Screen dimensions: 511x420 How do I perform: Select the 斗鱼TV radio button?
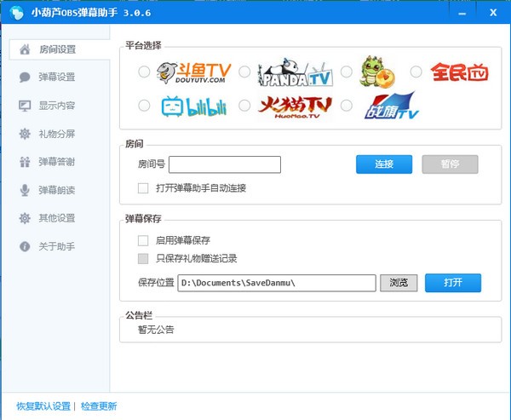144,72
